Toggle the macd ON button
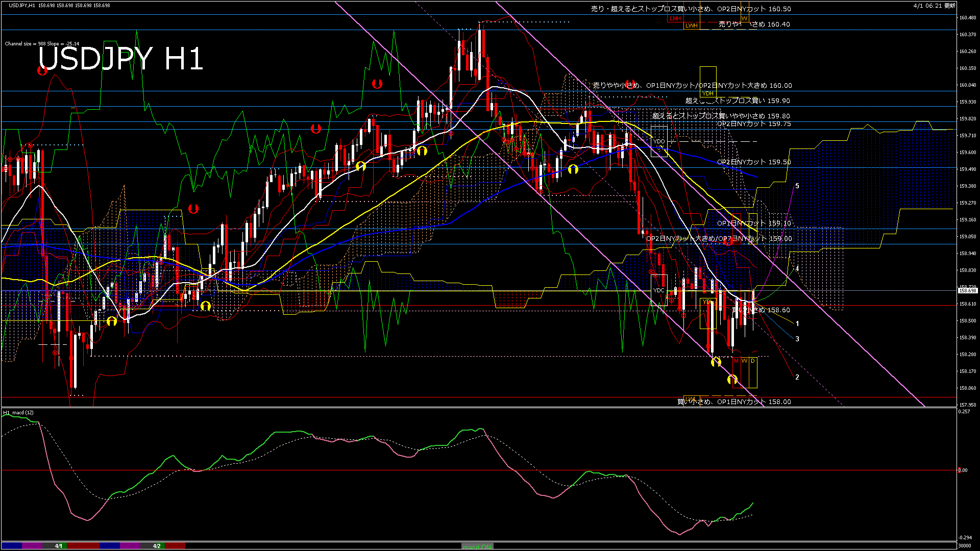The image size is (980, 551). coord(477,546)
